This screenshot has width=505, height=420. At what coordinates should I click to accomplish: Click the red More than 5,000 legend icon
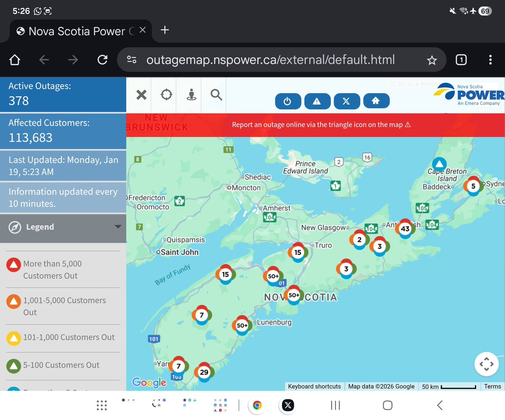coord(13,264)
